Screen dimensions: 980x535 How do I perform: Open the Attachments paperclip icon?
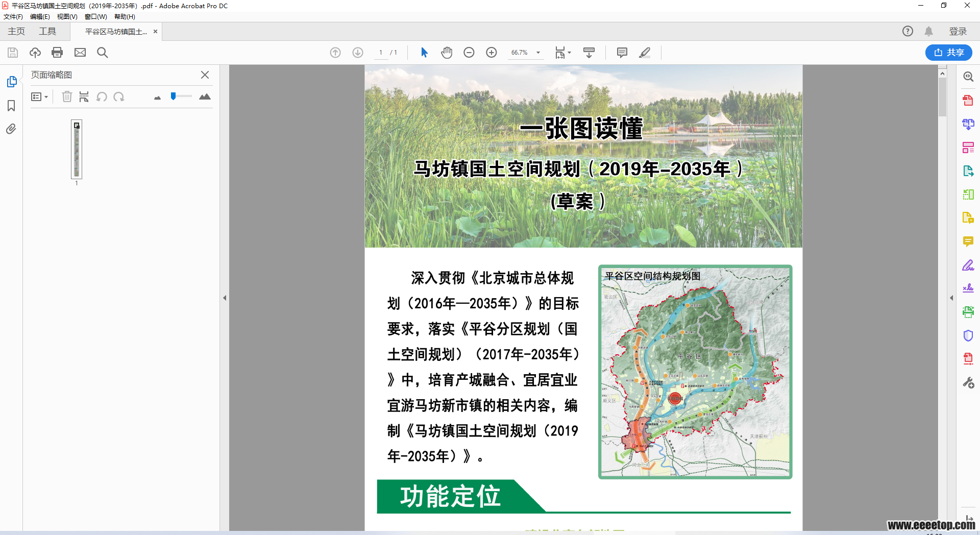click(11, 129)
